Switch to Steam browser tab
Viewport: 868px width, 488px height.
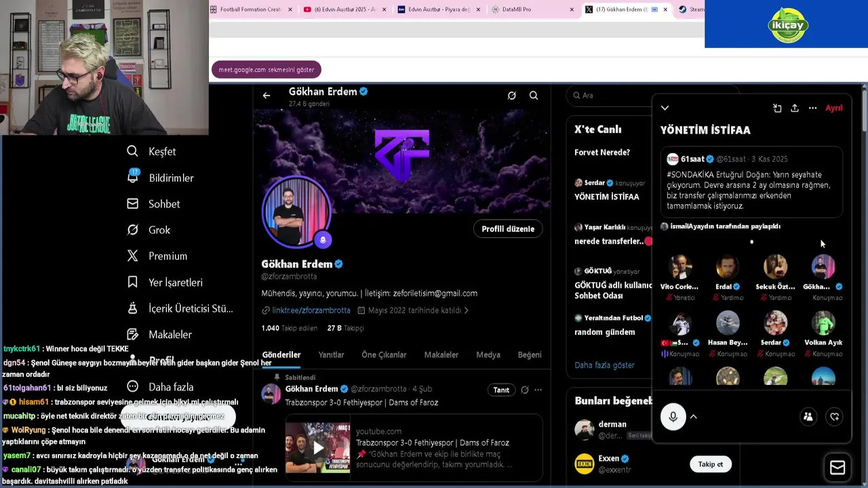[x=691, y=9]
